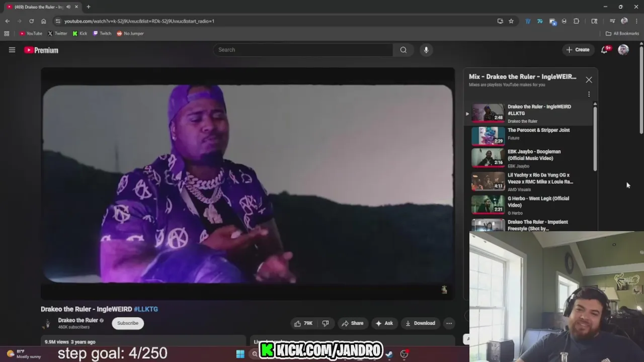This screenshot has height=362, width=644.
Task: Click the Mix playlist title
Action: click(x=522, y=77)
